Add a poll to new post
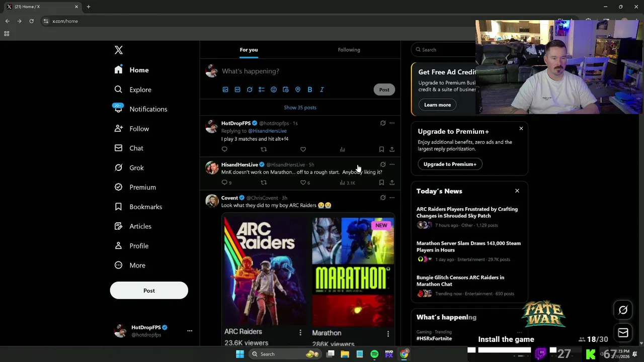This screenshot has height=362, width=644. click(x=262, y=89)
